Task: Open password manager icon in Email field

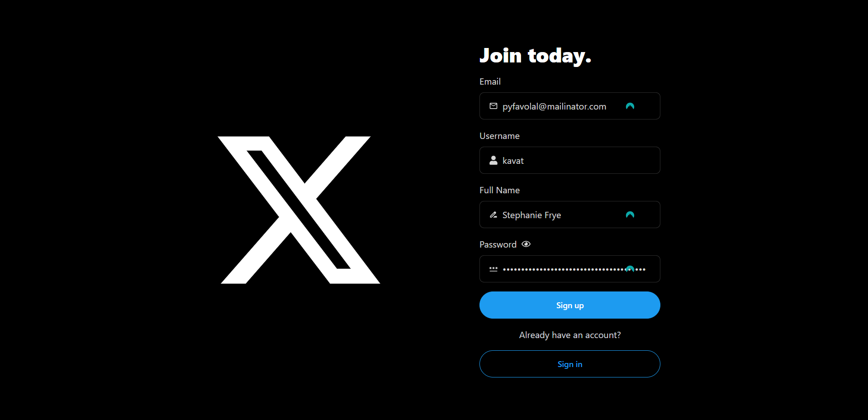Action: (630, 106)
